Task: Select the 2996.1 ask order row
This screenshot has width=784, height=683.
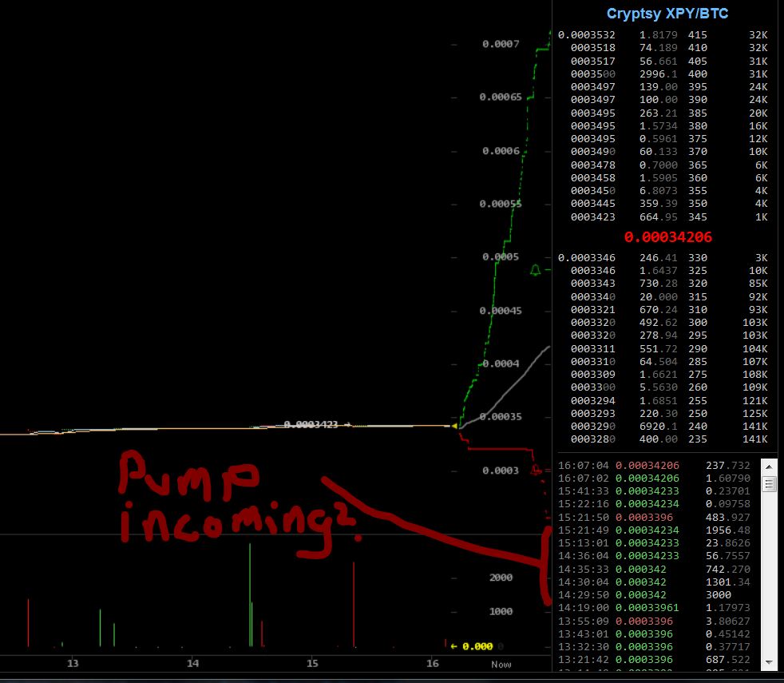Action: coord(663,73)
